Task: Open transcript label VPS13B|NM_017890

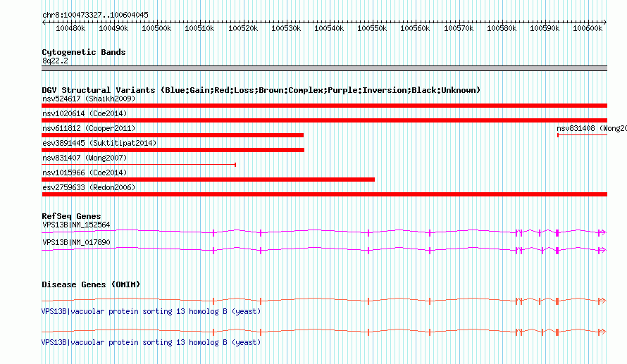Action: click(76, 242)
